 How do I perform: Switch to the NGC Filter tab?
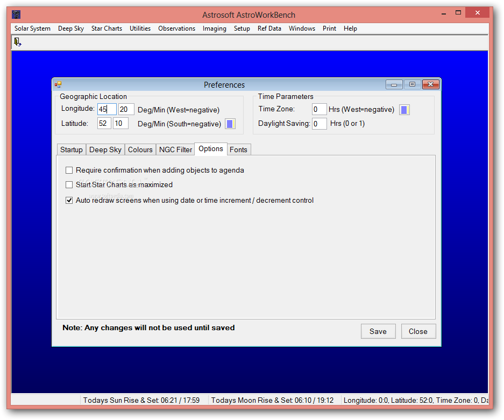[x=175, y=150]
